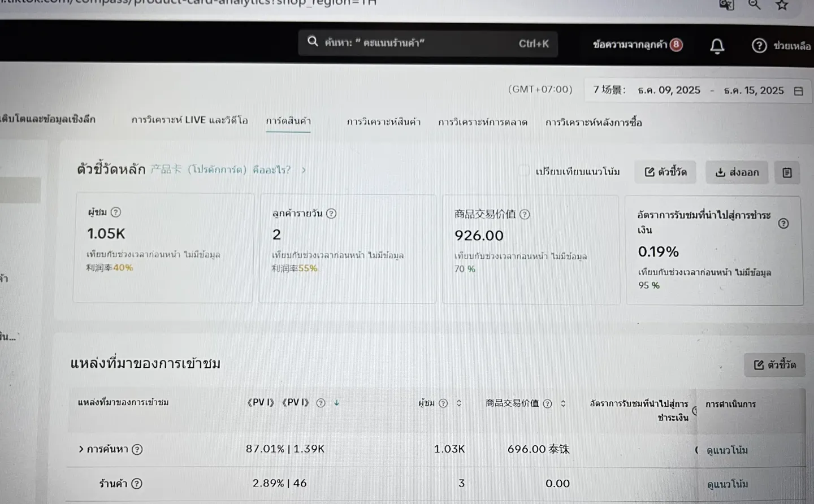Screen dimensions: 814x504
Task: Click the calendar icon in the date range
Action: (x=798, y=91)
